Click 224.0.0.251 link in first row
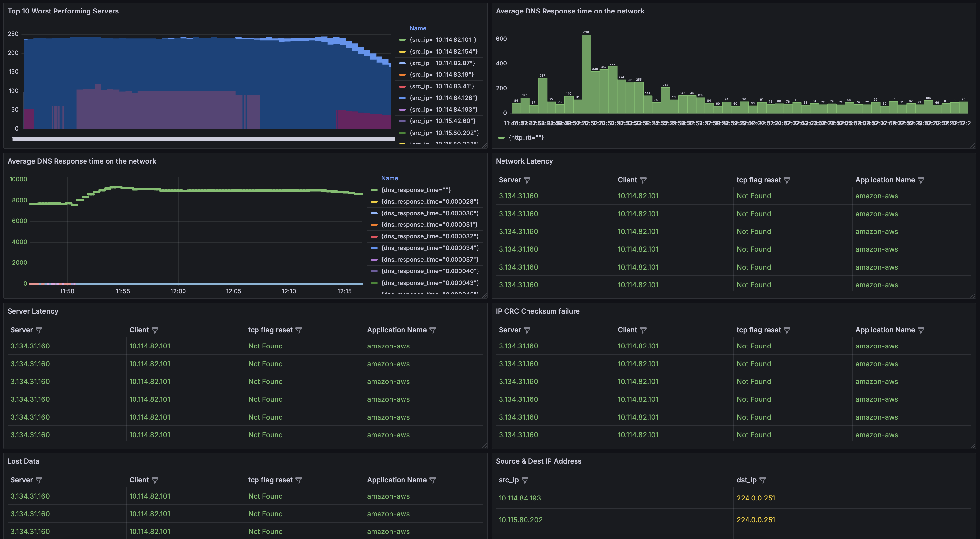Image resolution: width=980 pixels, height=539 pixels. [755, 498]
